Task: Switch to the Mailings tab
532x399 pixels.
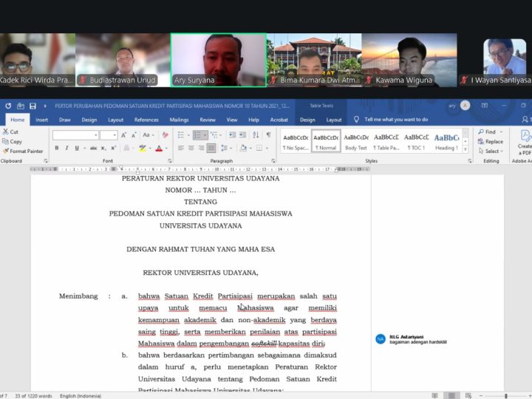Action: pos(179,120)
